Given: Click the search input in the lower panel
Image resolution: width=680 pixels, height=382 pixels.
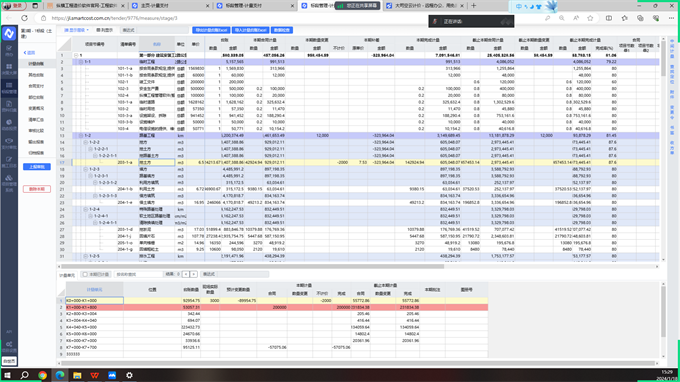Looking at the screenshot, I should click(139, 274).
